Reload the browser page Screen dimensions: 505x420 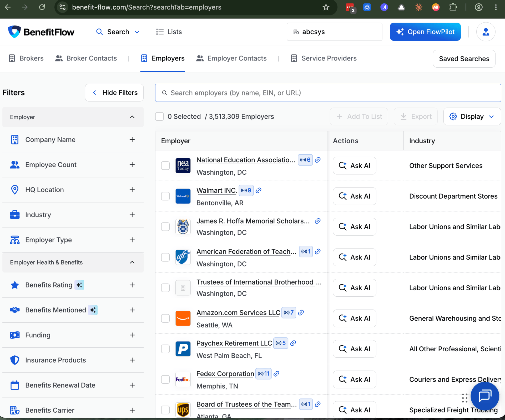coord(42,7)
